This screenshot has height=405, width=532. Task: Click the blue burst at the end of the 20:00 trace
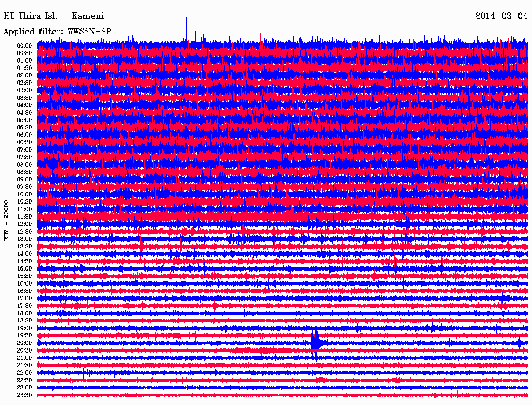(520, 343)
